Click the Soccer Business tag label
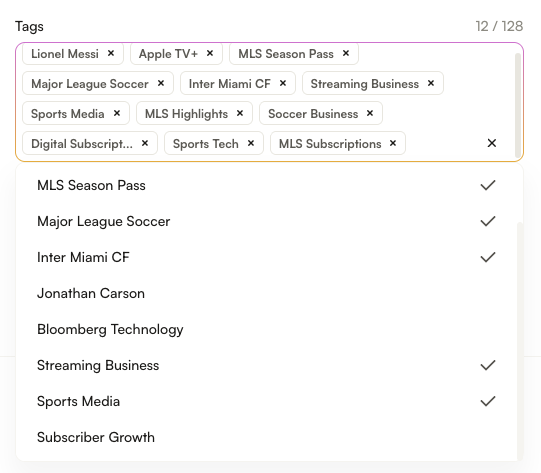Viewport: 541px width, 473px height. 313,114
